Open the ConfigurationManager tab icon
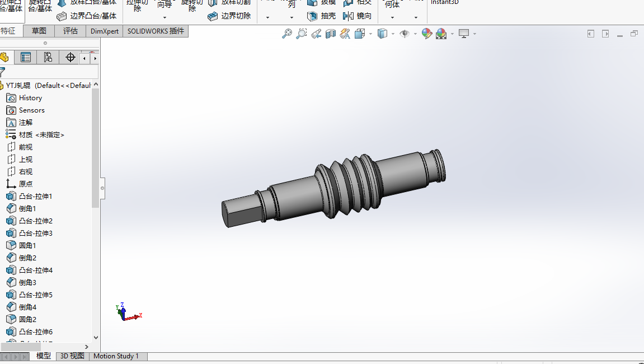 (48, 58)
